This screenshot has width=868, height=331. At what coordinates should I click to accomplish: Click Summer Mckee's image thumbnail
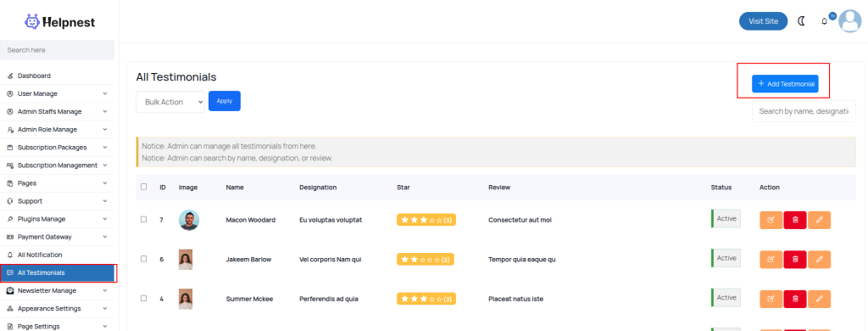(x=186, y=299)
